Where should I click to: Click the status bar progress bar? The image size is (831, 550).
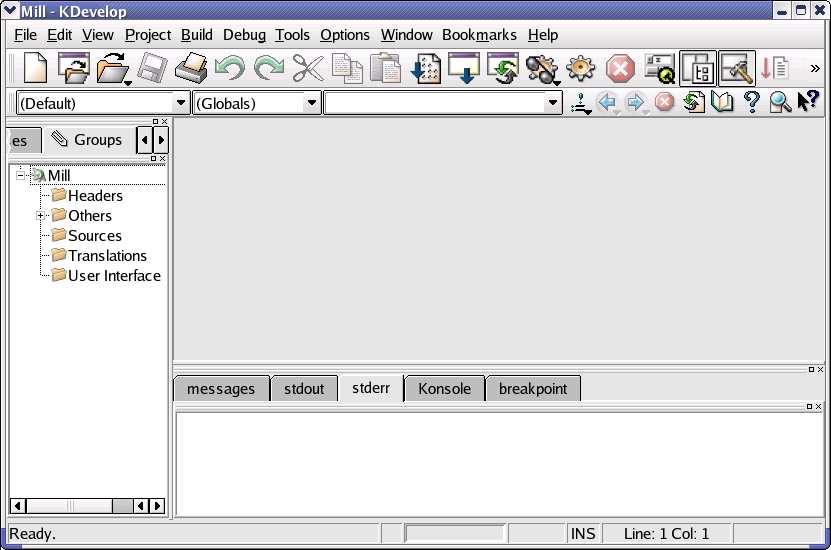coord(454,534)
